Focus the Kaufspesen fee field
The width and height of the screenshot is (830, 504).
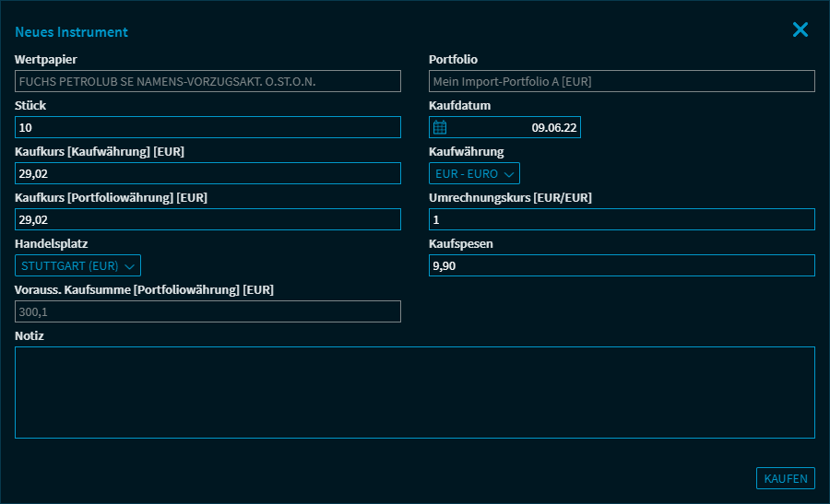(x=622, y=266)
